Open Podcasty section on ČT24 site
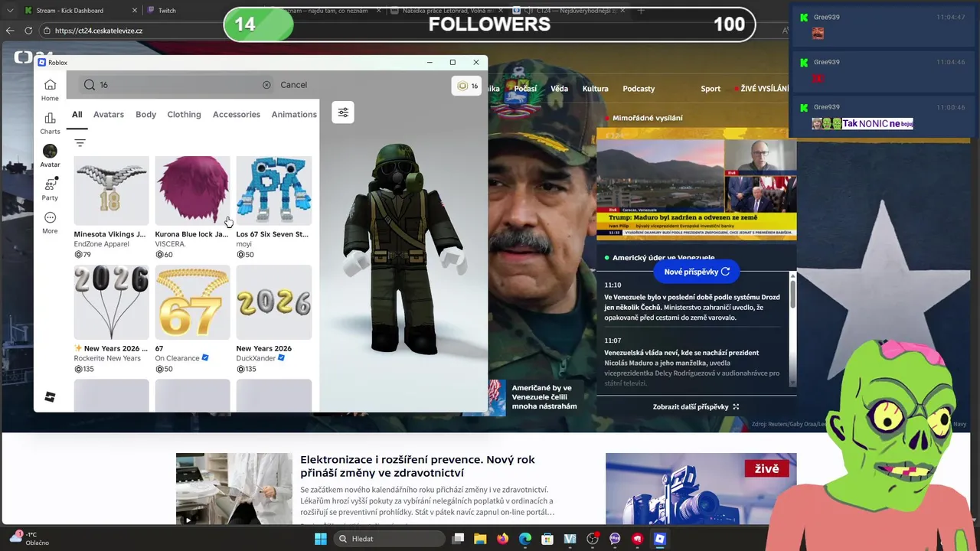 pos(639,89)
